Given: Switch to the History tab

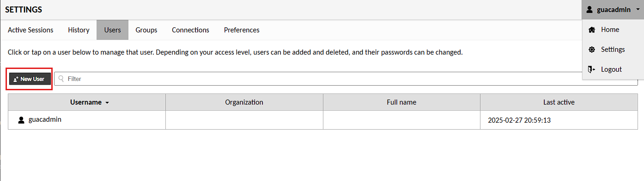Looking at the screenshot, I should click(x=79, y=30).
